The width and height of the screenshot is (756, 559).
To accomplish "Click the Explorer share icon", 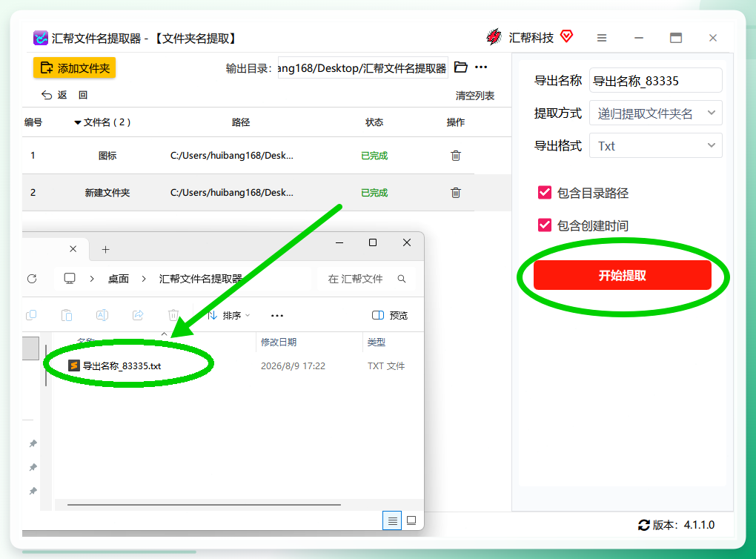I will click(138, 315).
